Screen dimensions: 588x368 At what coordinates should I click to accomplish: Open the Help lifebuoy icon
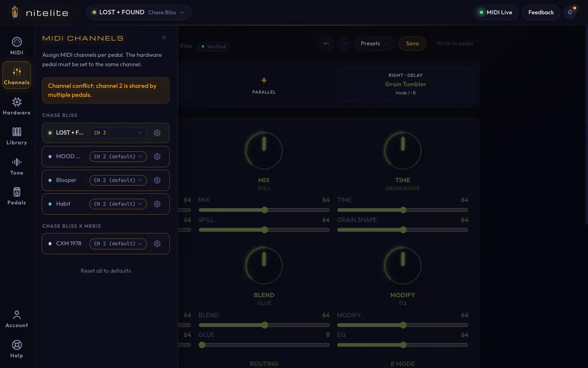tap(17, 349)
